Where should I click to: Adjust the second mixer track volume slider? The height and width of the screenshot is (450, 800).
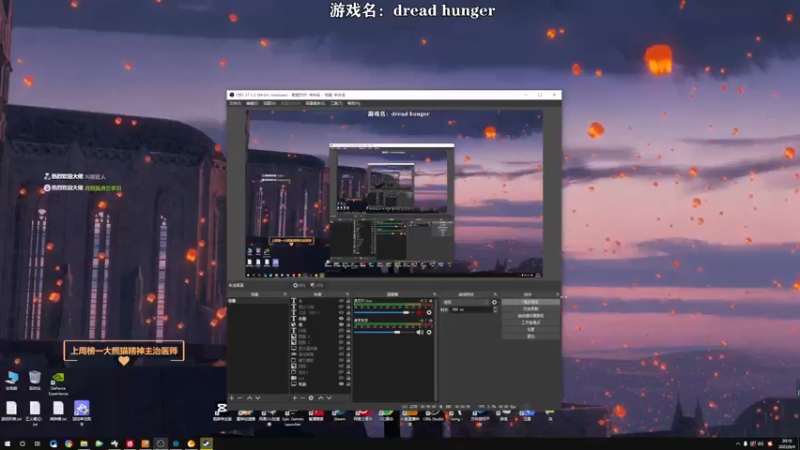pyautogui.click(x=384, y=332)
